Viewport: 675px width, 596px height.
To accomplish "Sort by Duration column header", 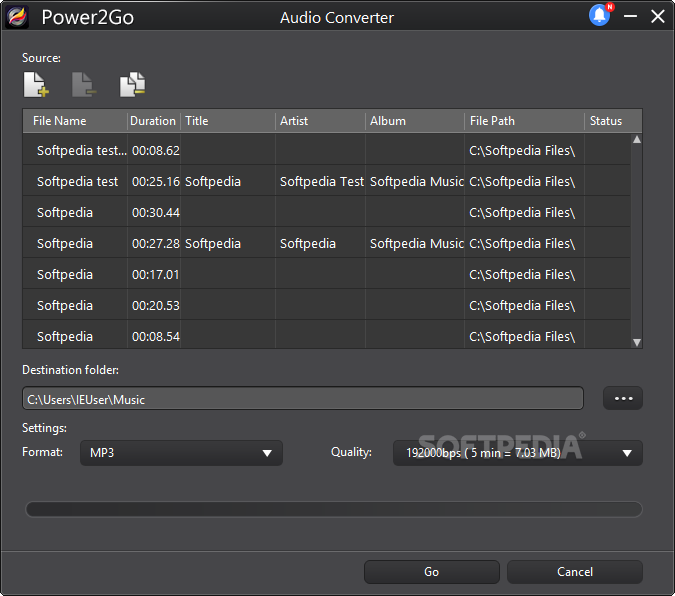I will [x=154, y=121].
